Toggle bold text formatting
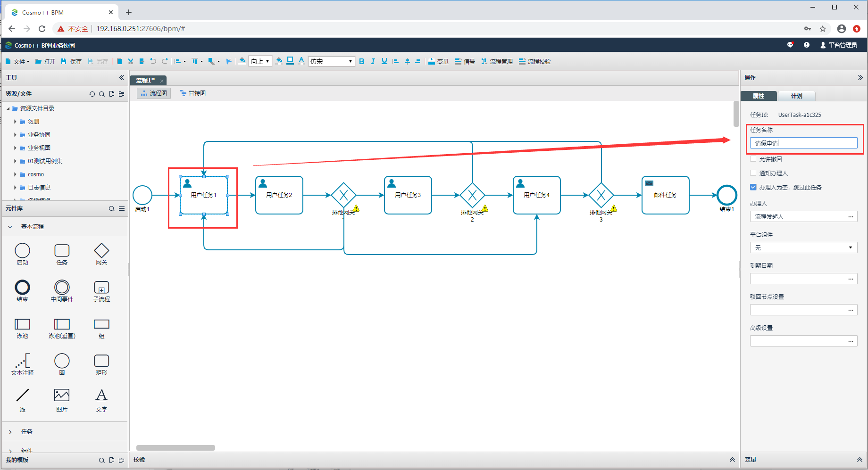868x470 pixels. pyautogui.click(x=362, y=61)
